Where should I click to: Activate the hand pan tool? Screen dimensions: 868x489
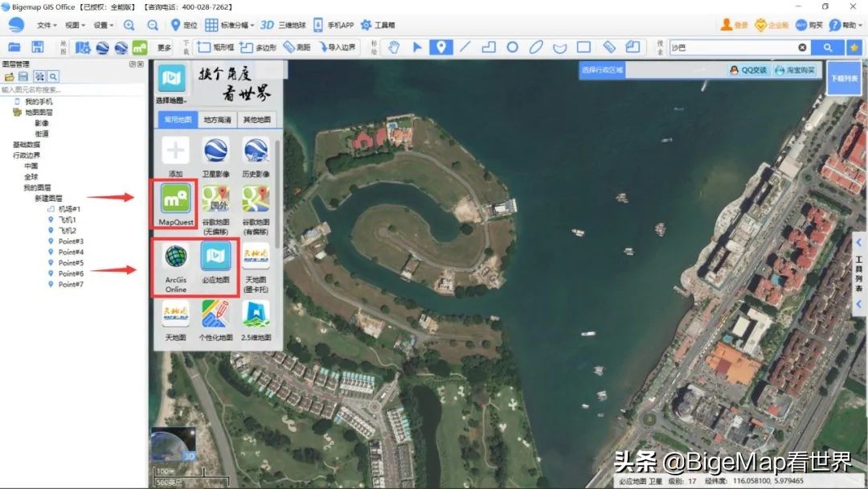(x=394, y=47)
